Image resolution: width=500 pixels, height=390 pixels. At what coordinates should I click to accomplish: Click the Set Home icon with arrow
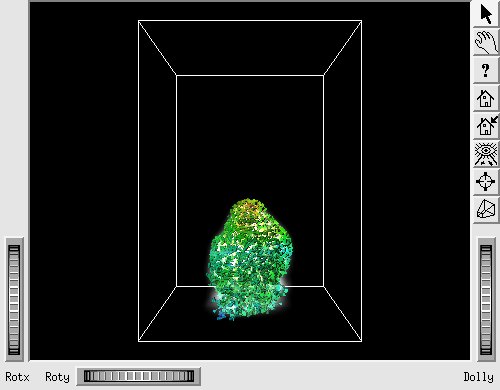pos(486,126)
